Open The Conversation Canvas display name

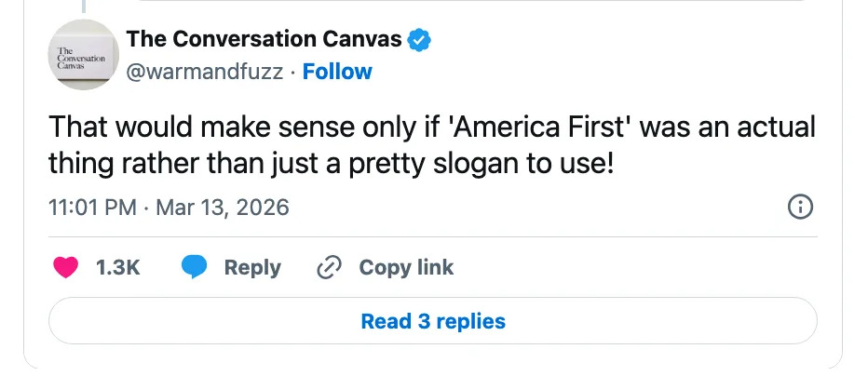[x=264, y=39]
